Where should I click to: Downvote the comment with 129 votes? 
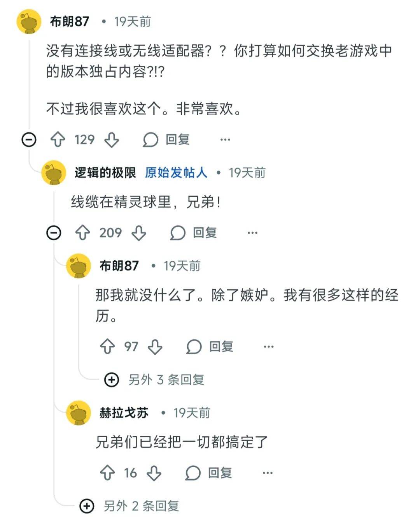click(x=112, y=139)
